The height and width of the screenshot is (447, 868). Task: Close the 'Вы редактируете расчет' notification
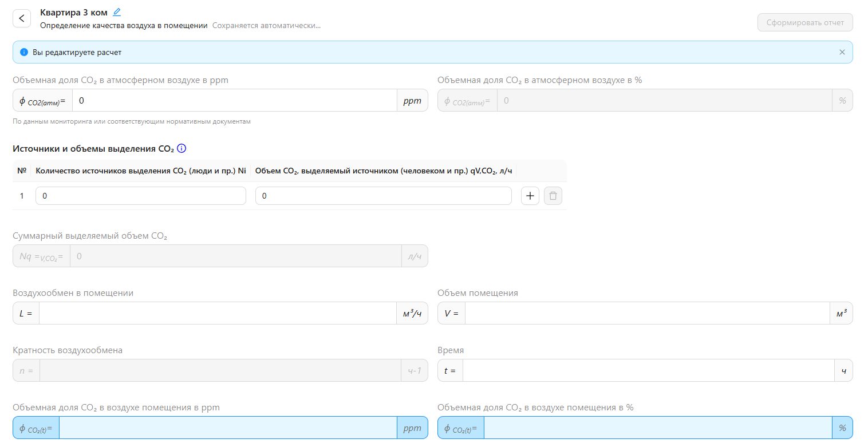pos(842,52)
